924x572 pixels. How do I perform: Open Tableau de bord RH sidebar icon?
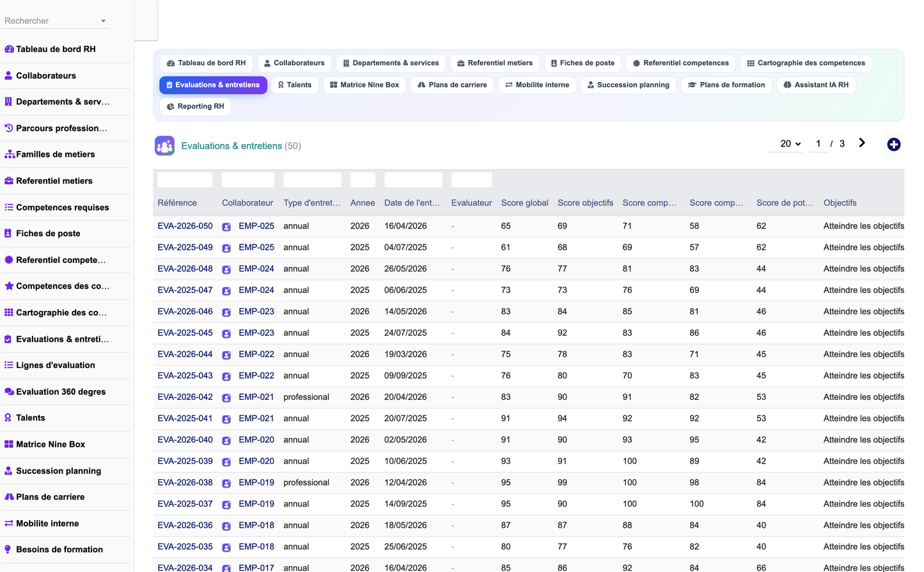pos(9,49)
